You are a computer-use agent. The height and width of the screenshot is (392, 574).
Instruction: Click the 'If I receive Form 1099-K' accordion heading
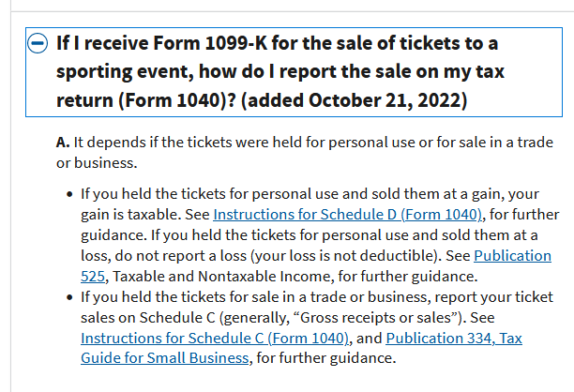click(x=294, y=72)
